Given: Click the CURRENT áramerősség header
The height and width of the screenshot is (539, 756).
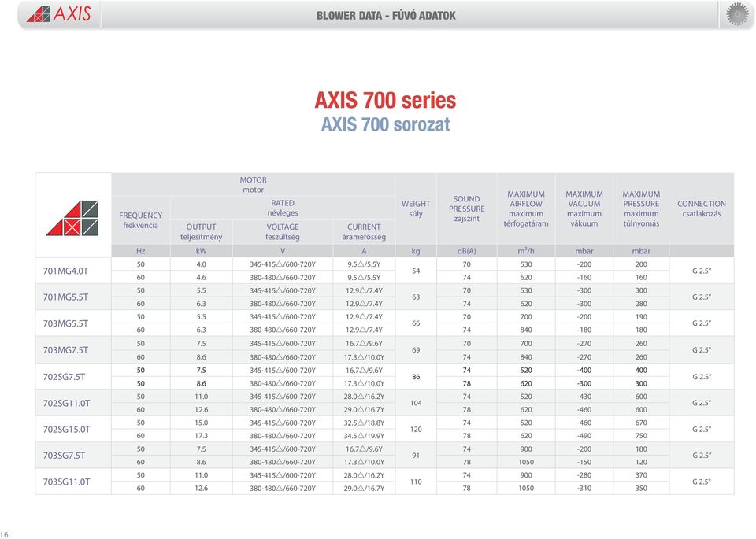Looking at the screenshot, I should click(364, 231).
